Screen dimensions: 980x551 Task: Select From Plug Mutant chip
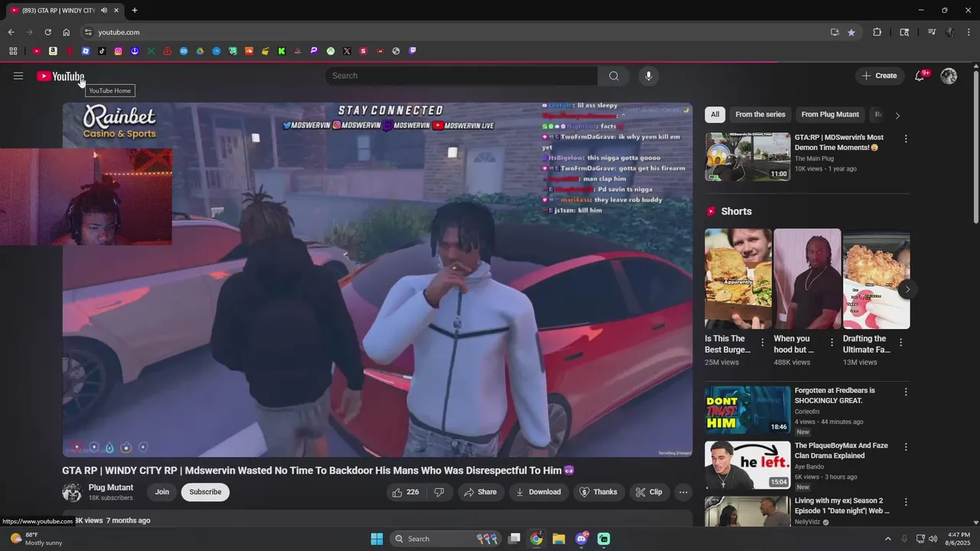click(830, 115)
